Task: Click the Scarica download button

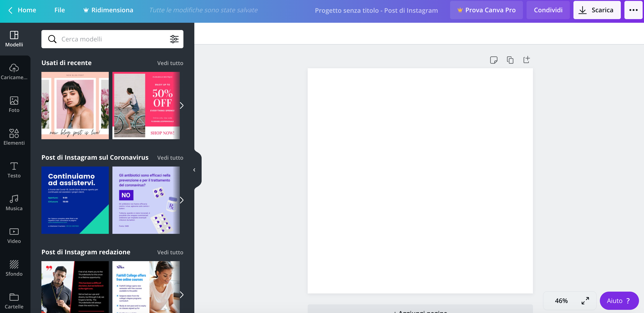Action: pos(597,10)
